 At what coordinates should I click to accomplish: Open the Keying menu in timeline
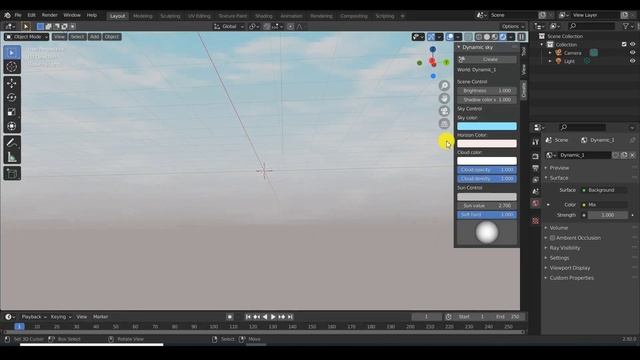[x=60, y=317]
